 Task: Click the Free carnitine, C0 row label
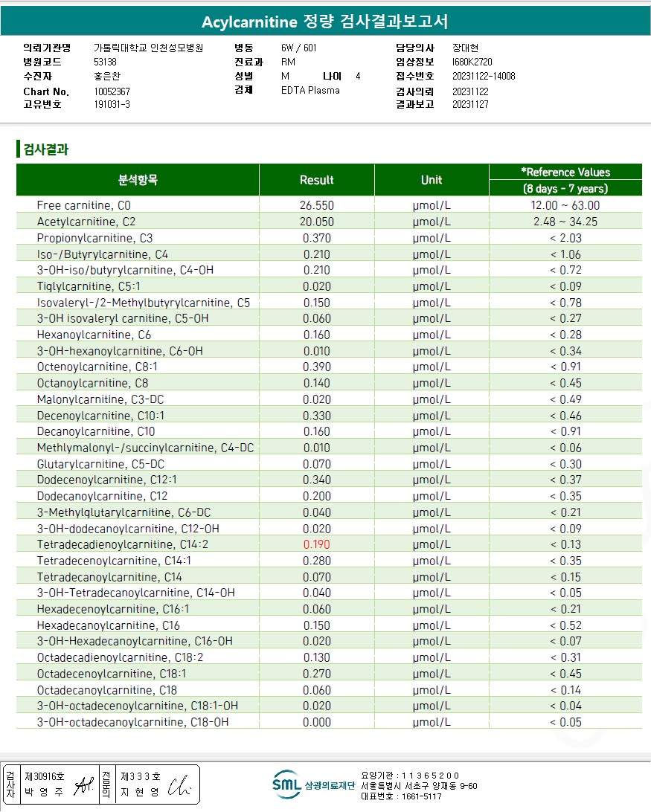click(84, 205)
